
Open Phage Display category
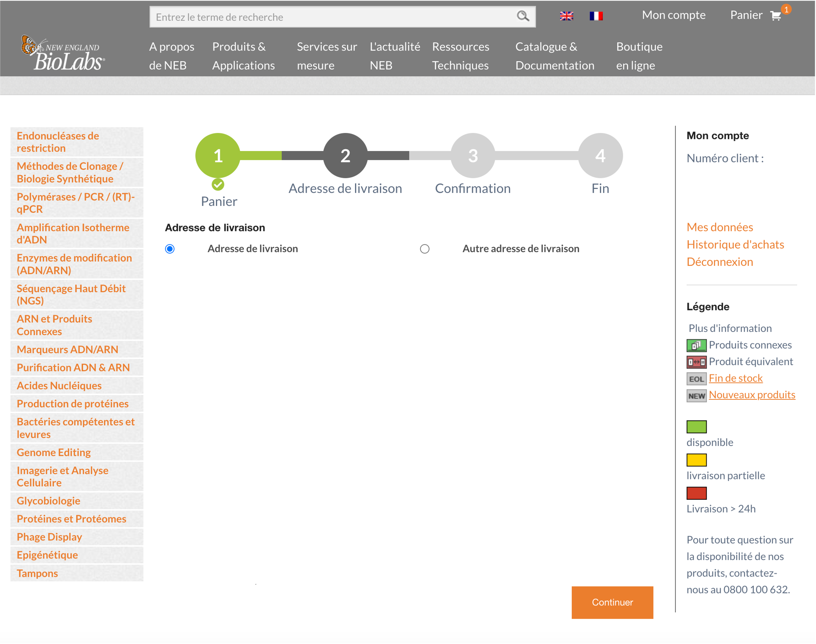pyautogui.click(x=77, y=537)
